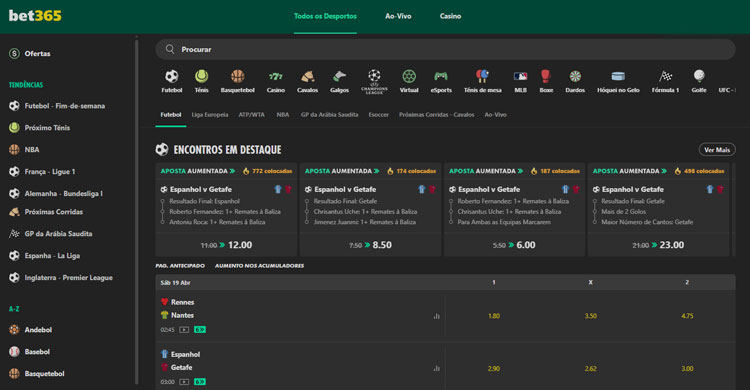Select Próximas Corridas - Cavalos sub-tab

[436, 115]
